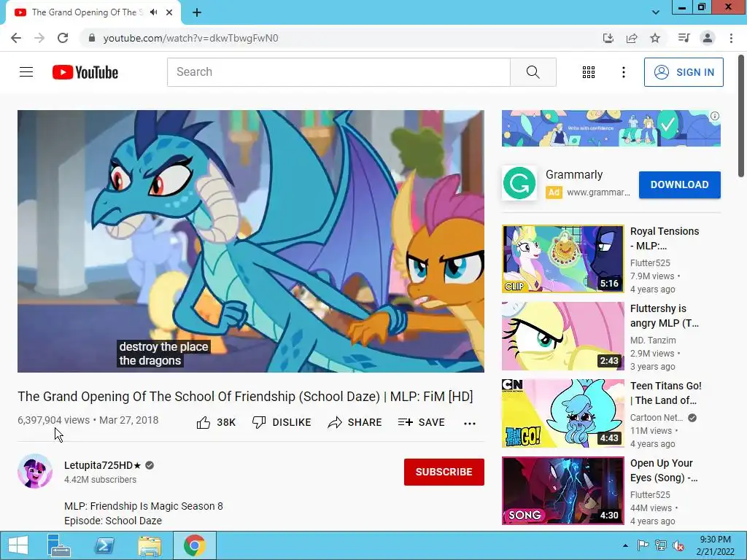Screen dimensions: 747x560
Task: Share the video
Action: (x=355, y=422)
